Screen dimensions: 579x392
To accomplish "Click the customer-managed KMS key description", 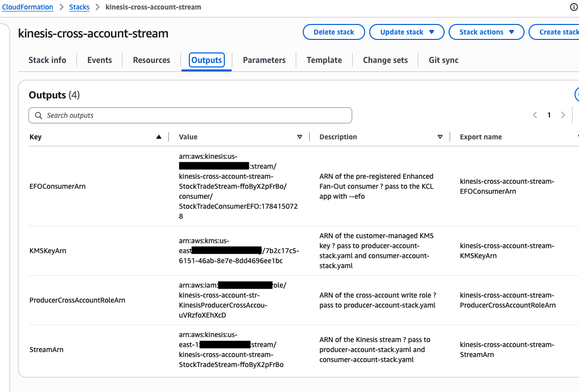I will tap(377, 251).
